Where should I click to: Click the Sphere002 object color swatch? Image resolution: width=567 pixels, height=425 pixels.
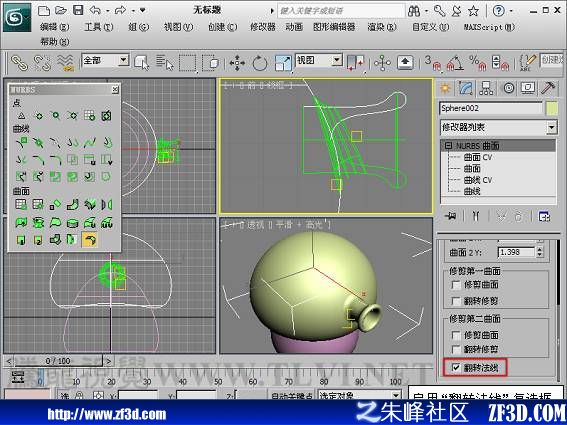(x=552, y=109)
